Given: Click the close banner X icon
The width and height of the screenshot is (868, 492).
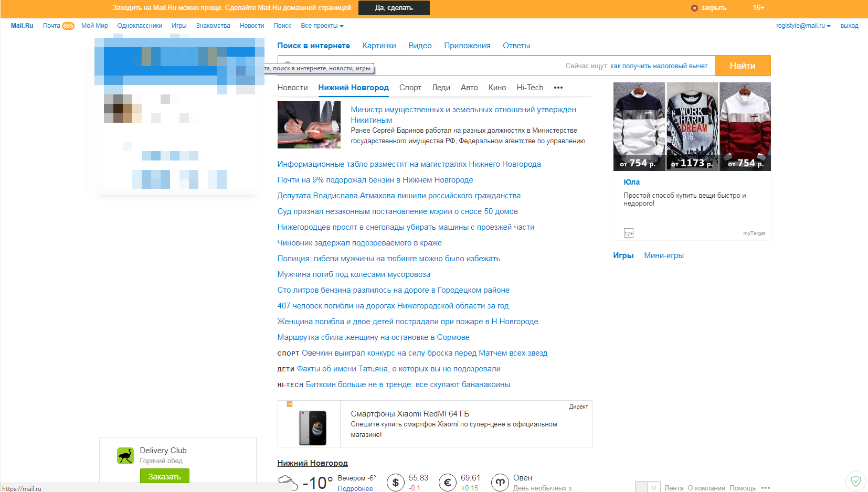Looking at the screenshot, I should click(694, 8).
